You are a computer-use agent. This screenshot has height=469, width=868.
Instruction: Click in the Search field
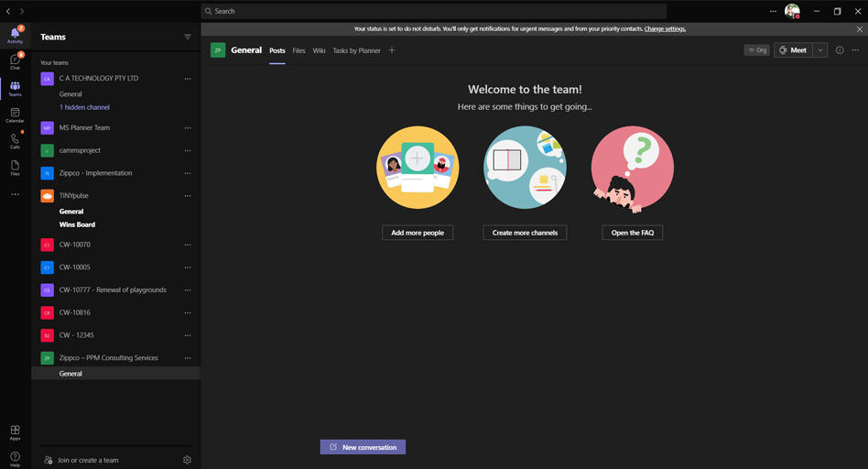433,11
